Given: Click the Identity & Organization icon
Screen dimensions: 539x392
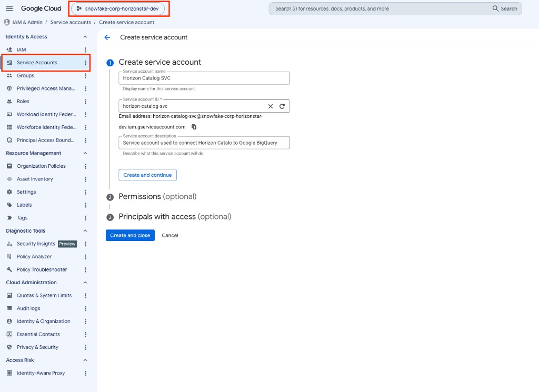Looking at the screenshot, I should click(x=9, y=321).
